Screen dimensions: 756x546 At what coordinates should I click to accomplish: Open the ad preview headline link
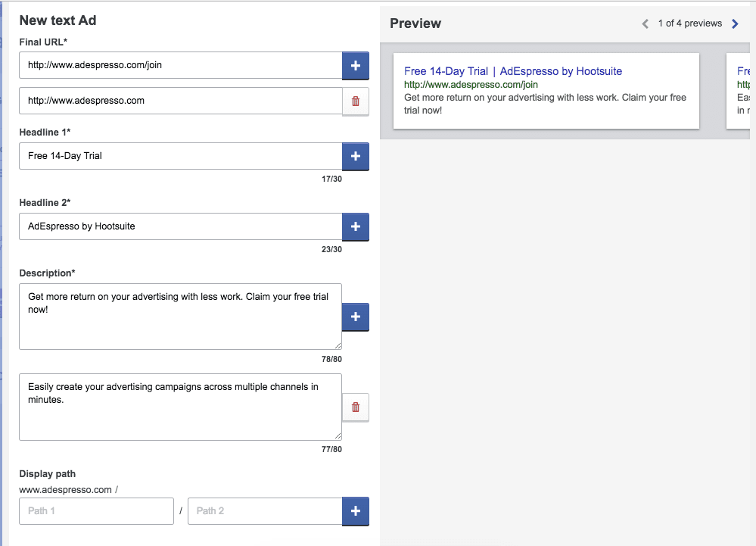point(512,71)
